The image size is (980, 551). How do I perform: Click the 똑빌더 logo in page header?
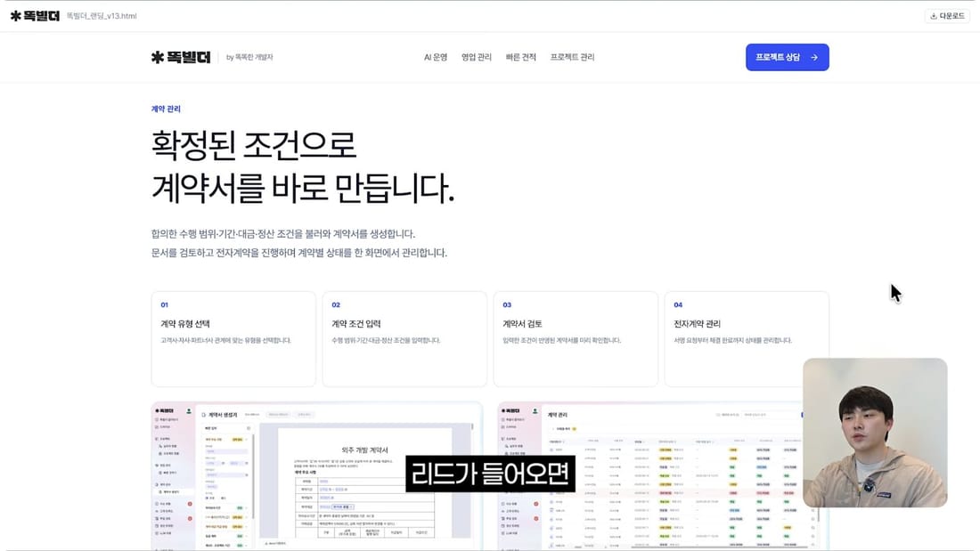click(181, 57)
